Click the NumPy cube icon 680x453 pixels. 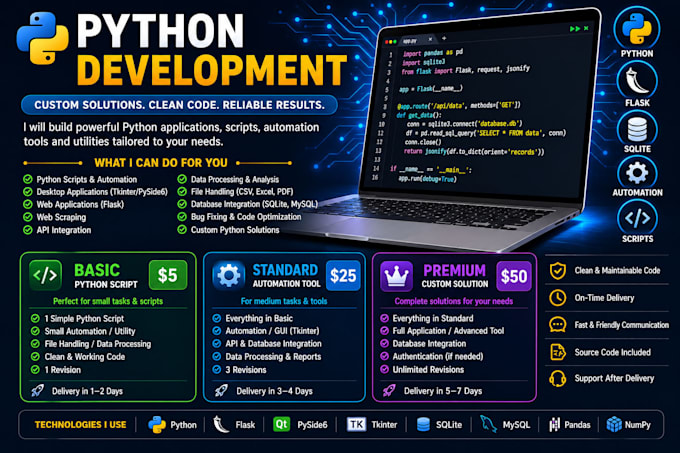pos(614,424)
